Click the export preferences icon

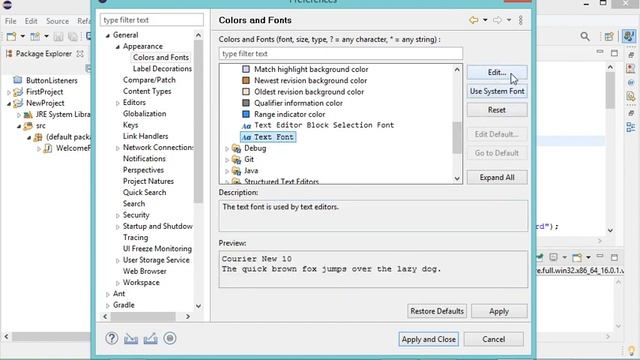150,338
